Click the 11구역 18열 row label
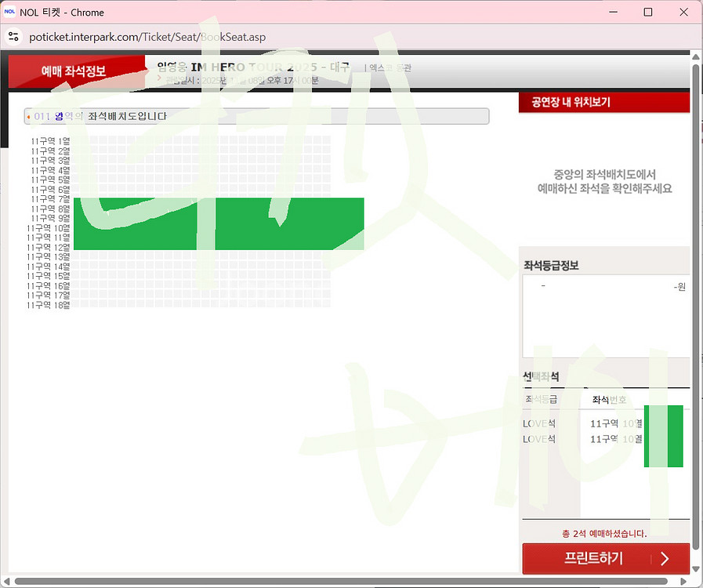 pyautogui.click(x=49, y=305)
